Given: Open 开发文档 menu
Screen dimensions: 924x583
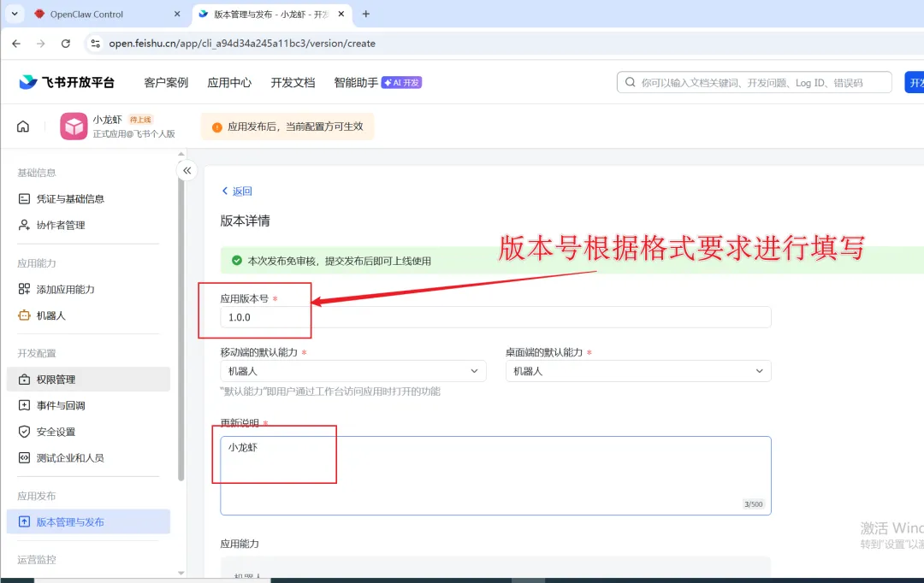Looking at the screenshot, I should [293, 82].
